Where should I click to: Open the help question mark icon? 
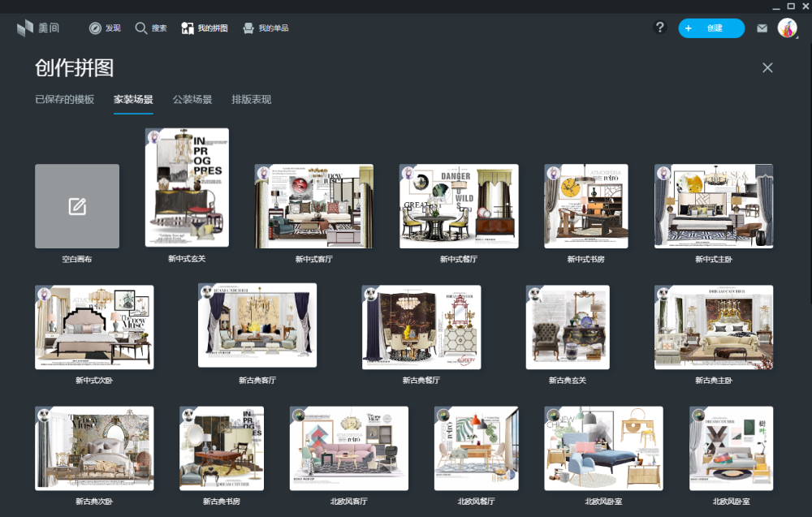(660, 28)
